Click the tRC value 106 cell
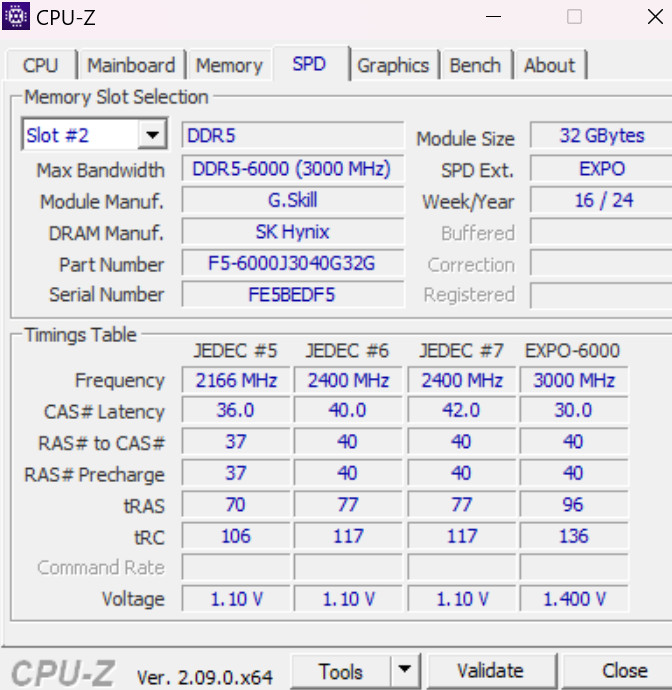Viewport: 672px width, 690px height. click(x=236, y=536)
